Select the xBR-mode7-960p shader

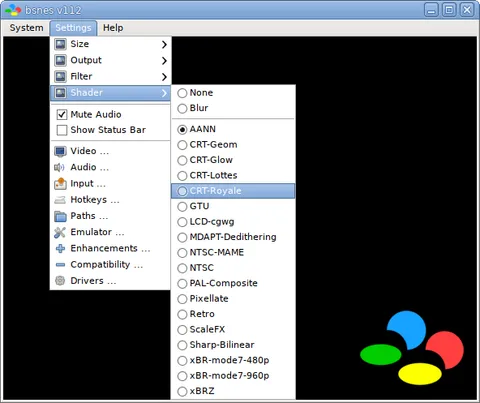tap(233, 376)
